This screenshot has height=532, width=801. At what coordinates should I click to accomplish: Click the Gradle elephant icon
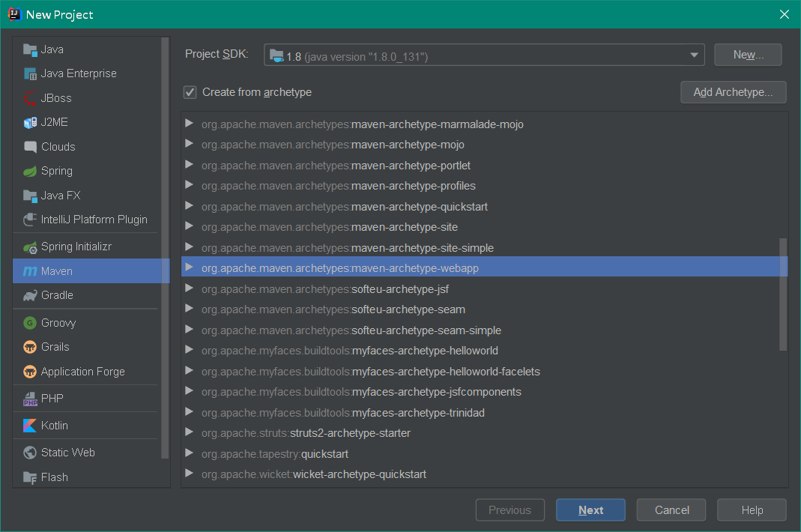[x=30, y=296]
